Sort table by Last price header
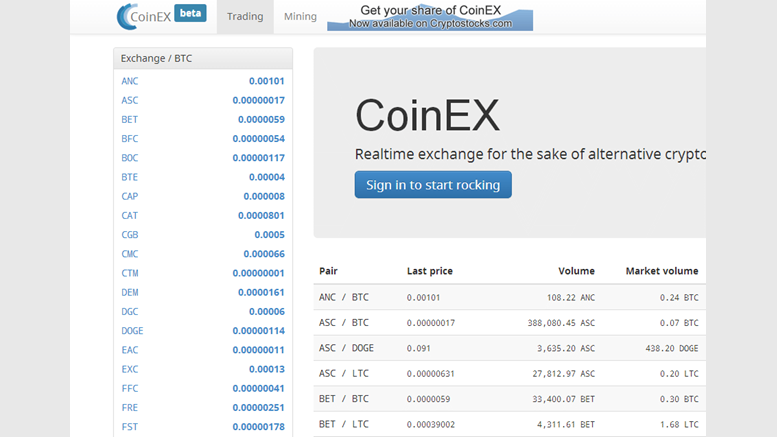 coord(429,271)
